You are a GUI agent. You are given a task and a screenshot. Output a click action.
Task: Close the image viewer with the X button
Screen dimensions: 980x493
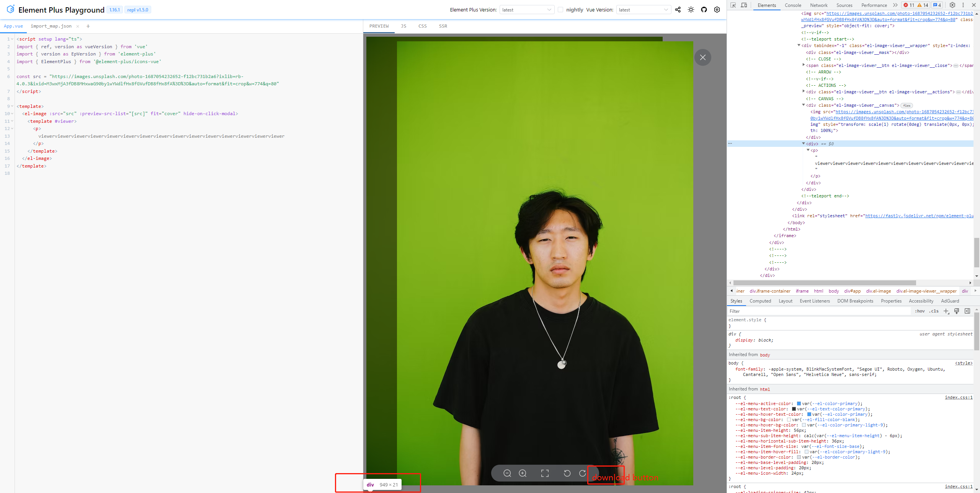pos(703,57)
